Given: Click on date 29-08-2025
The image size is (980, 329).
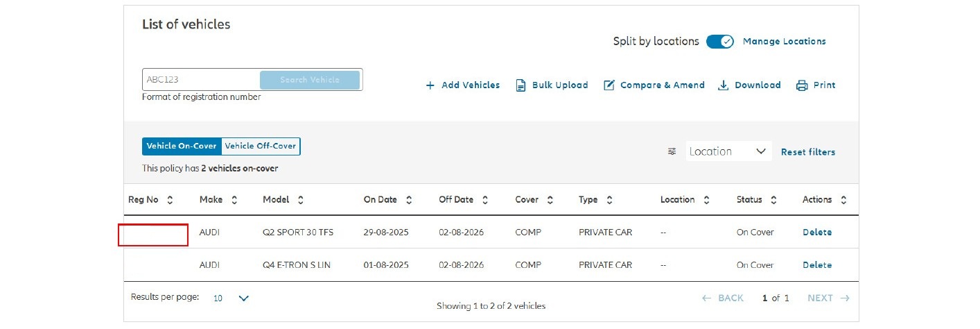Looking at the screenshot, I should click(x=386, y=233).
